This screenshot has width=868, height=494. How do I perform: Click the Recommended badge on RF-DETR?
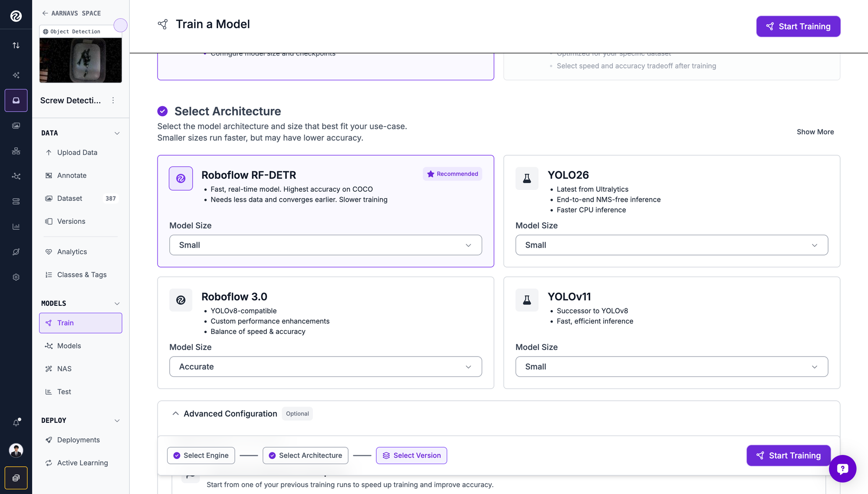[452, 174]
